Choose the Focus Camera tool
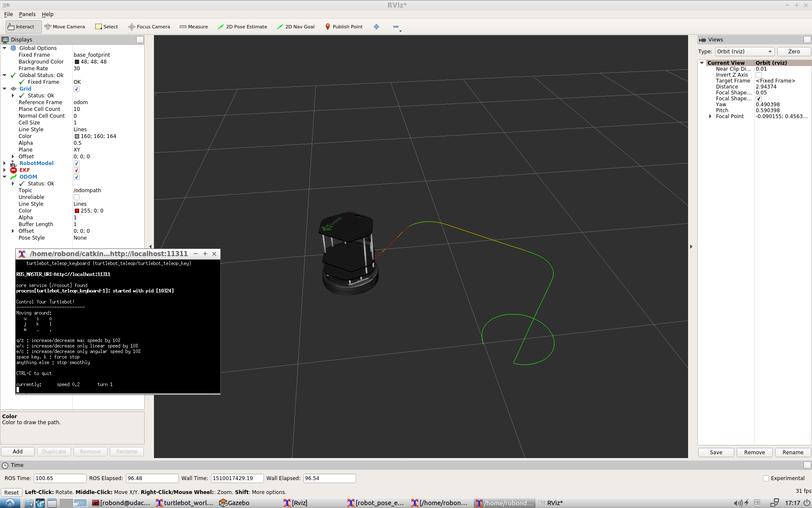Image resolution: width=812 pixels, height=508 pixels. [149, 27]
